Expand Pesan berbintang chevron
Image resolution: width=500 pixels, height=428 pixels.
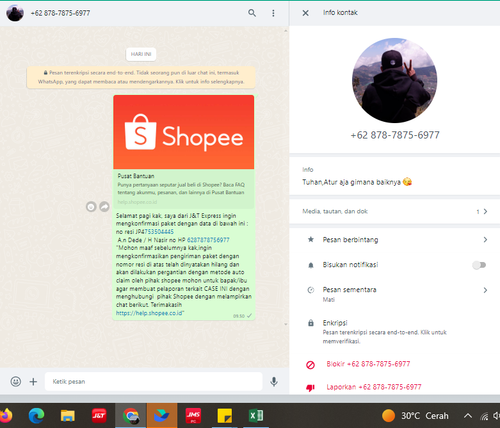(x=485, y=240)
